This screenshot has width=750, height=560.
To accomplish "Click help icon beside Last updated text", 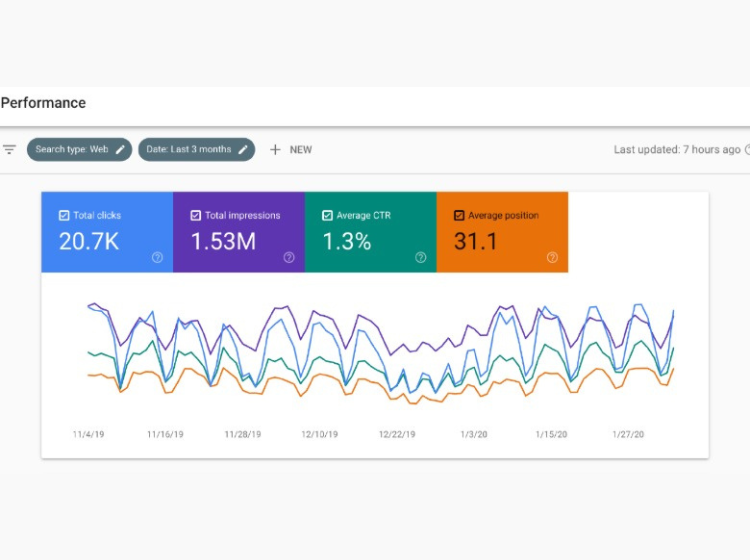I will point(747,150).
